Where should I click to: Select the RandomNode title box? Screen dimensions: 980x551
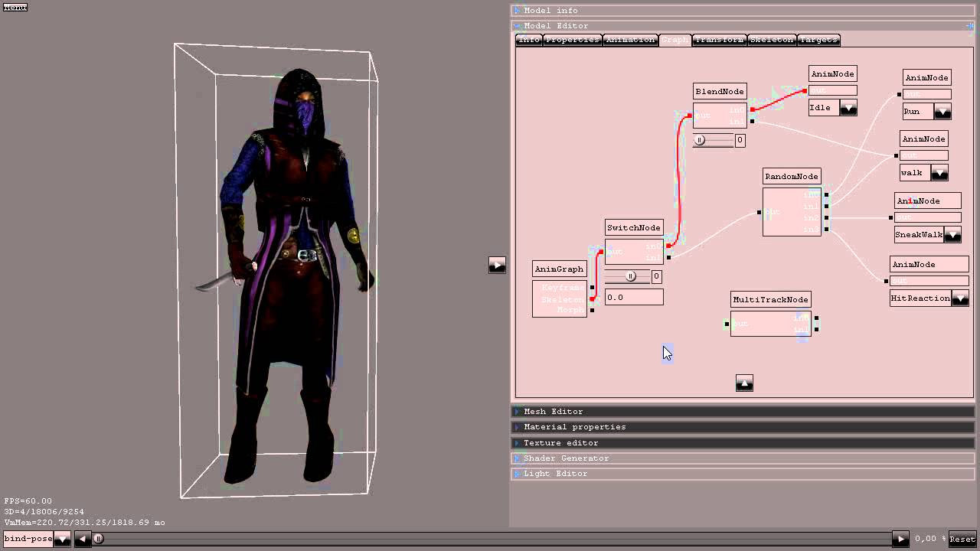792,176
